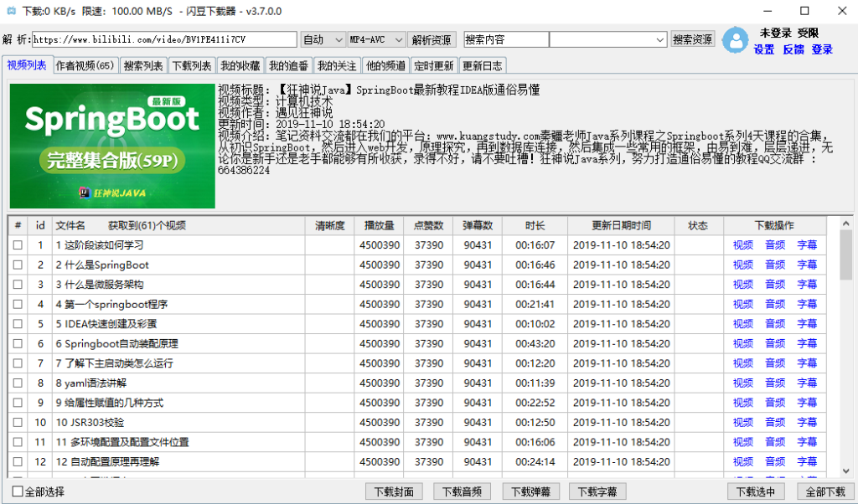The width and height of the screenshot is (858, 504).
Task: Click the SpringBoot cover thumbnail
Action: [112, 147]
